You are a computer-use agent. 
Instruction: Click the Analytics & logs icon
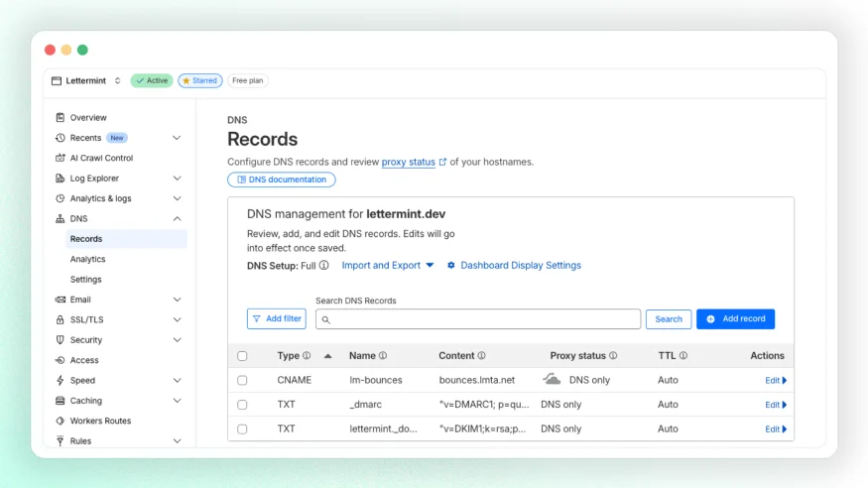pyautogui.click(x=60, y=198)
